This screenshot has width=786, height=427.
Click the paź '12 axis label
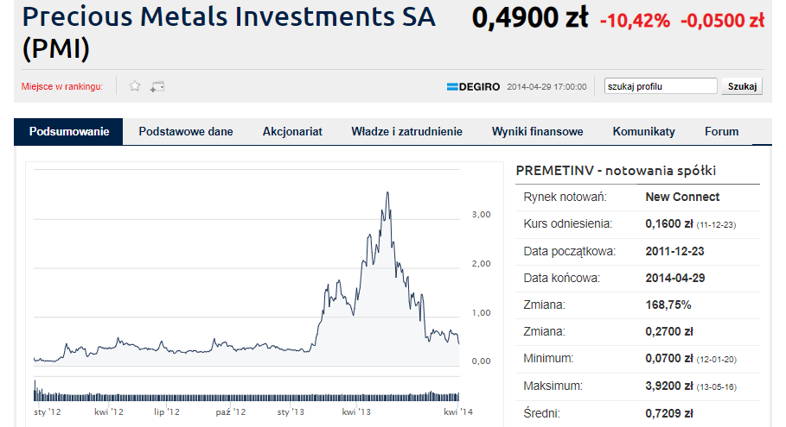click(231, 412)
